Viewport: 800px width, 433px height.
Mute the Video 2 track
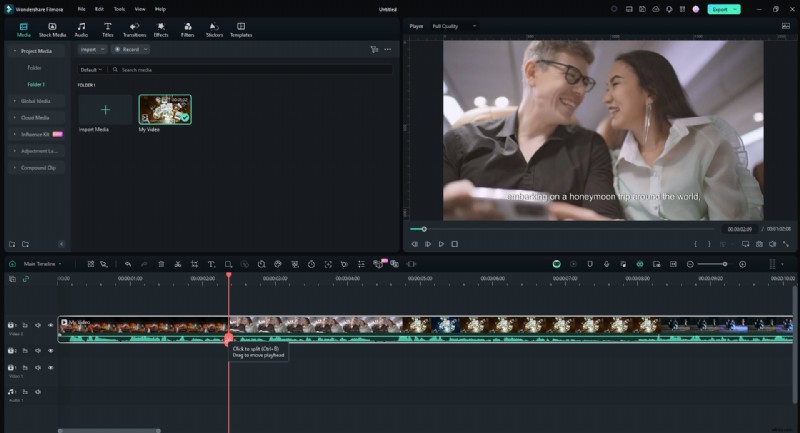coord(38,325)
